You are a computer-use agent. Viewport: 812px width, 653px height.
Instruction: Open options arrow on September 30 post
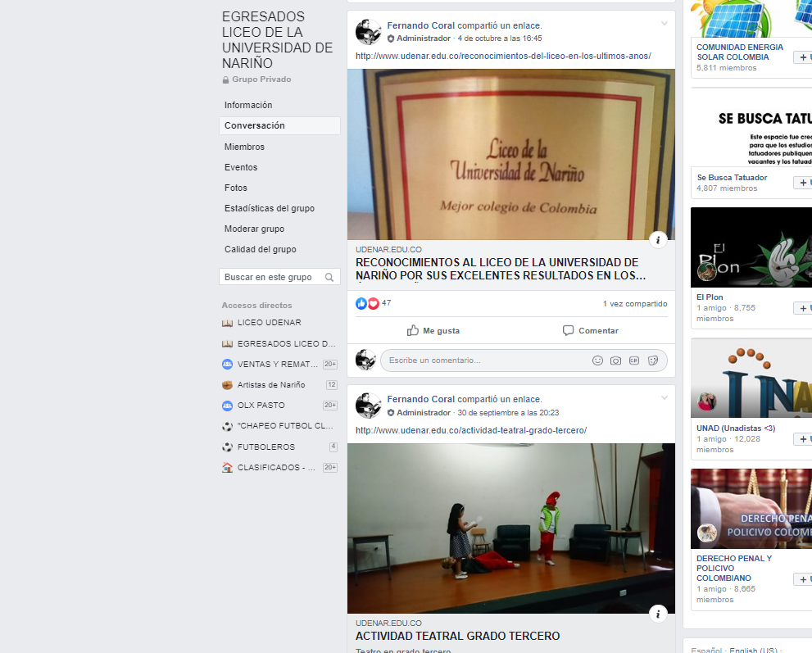(664, 398)
